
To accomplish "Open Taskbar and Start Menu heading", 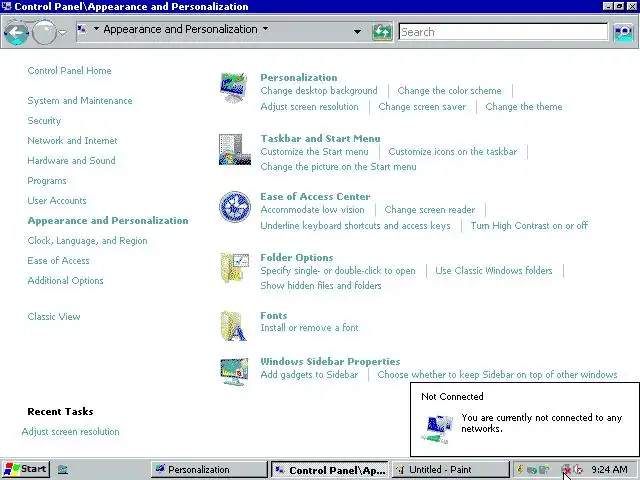I will click(x=320, y=138).
